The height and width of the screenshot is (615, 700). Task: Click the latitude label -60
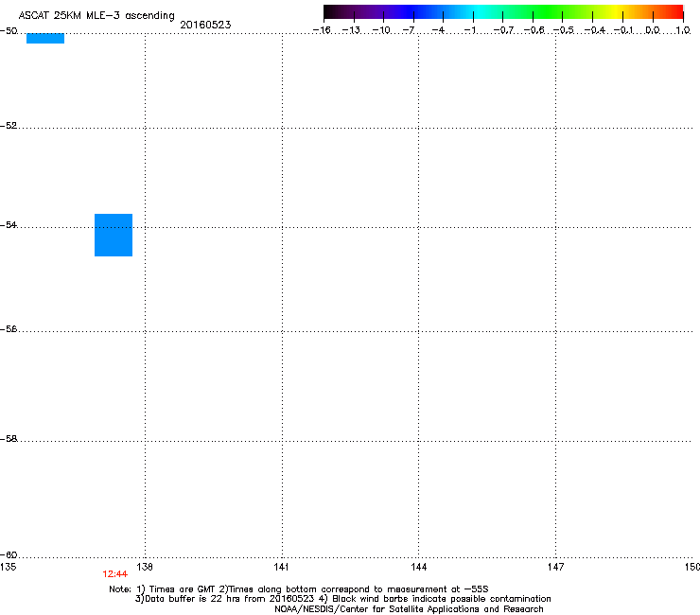tap(9, 554)
